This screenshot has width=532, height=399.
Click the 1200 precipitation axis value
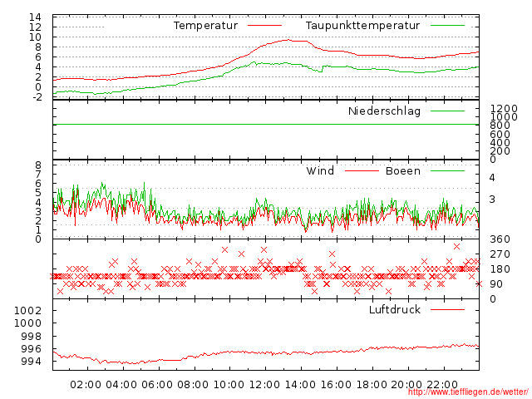click(504, 109)
